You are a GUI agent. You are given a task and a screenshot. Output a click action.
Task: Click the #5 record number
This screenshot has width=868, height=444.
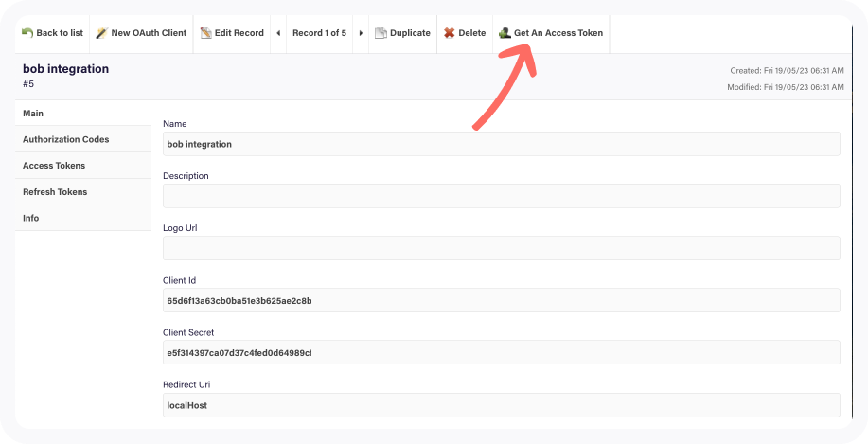[28, 84]
